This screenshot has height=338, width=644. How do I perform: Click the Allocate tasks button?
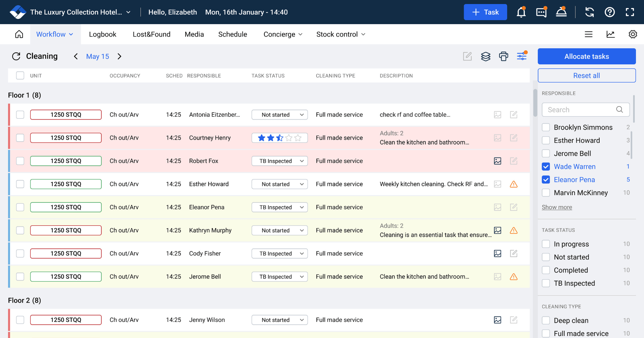pyautogui.click(x=586, y=56)
